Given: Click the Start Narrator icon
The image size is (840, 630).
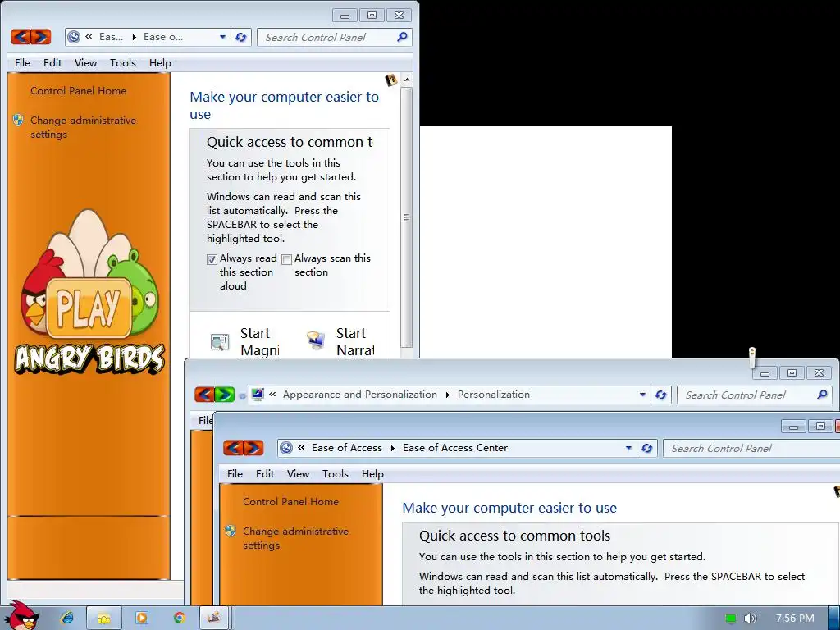Looking at the screenshot, I should [x=316, y=340].
